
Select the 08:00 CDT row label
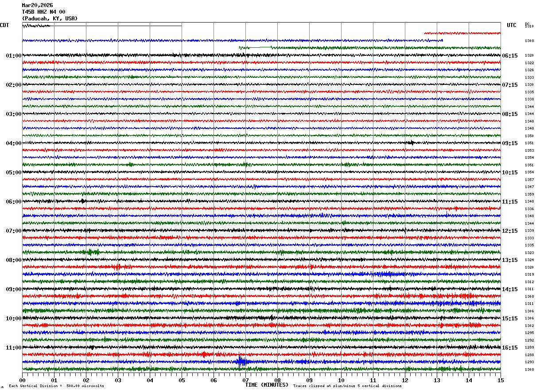(x=14, y=260)
